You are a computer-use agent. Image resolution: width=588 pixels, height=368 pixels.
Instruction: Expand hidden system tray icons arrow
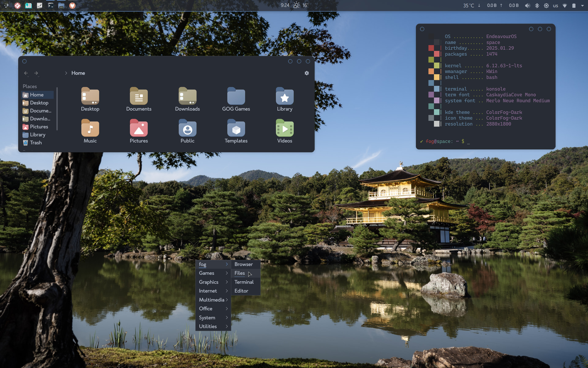[x=582, y=6]
